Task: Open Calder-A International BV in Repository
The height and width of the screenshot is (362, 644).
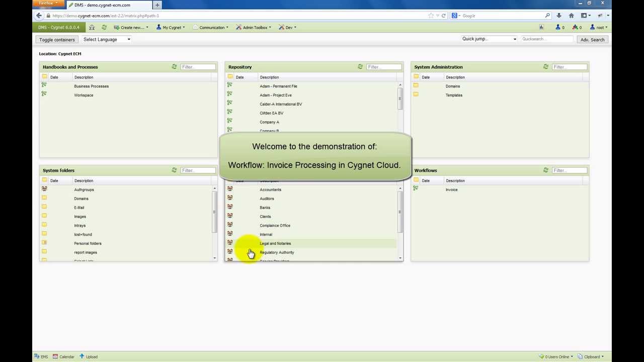Action: (x=281, y=104)
